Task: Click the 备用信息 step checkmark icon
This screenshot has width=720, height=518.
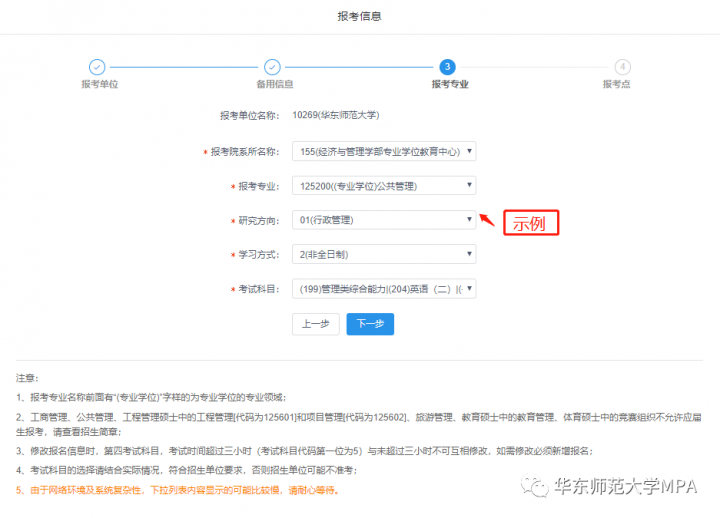Action: pos(272,67)
